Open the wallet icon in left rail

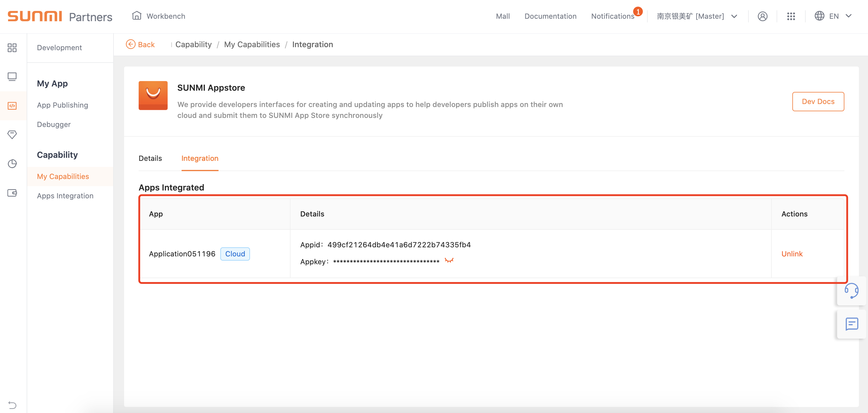pos(12,193)
